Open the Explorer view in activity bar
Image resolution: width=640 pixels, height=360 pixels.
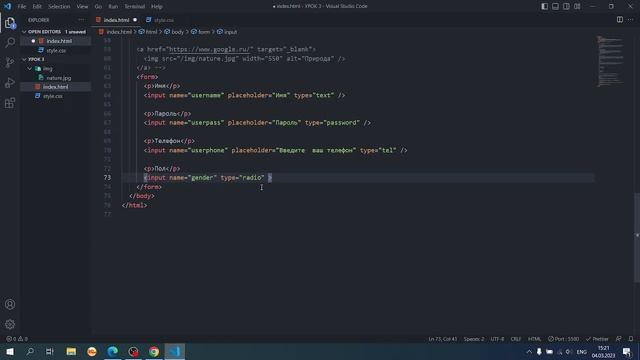(10, 23)
